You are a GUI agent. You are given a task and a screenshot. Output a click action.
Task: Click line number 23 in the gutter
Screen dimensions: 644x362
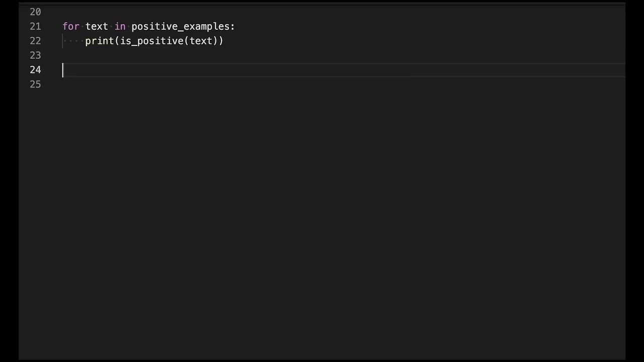(35, 55)
